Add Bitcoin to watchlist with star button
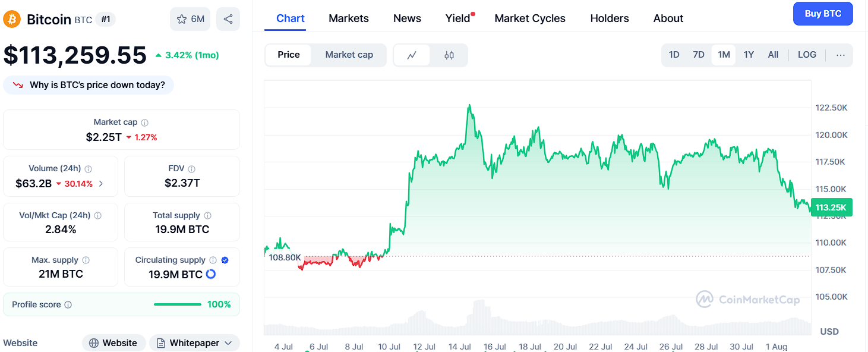 (190, 19)
